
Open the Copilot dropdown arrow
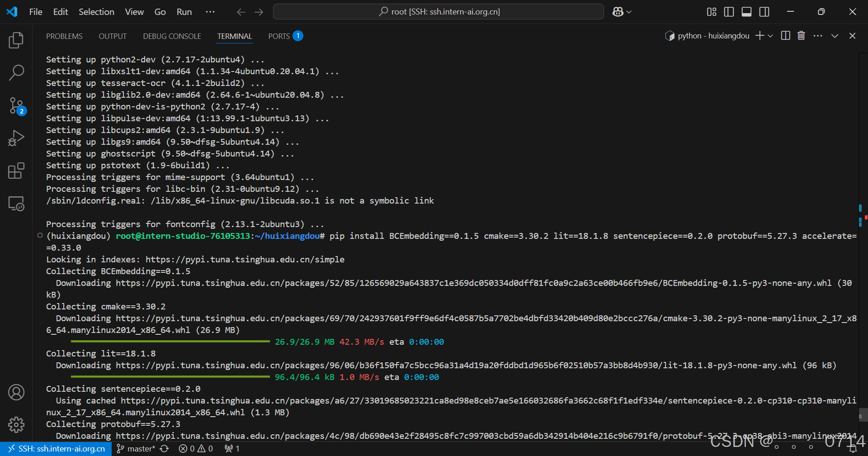click(629, 12)
